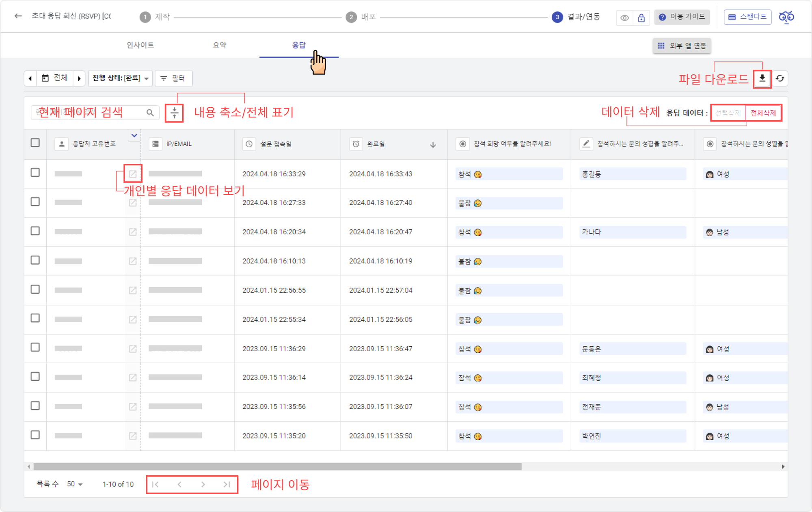
Task: Open 외부 앱 연동 button
Action: pos(682,46)
